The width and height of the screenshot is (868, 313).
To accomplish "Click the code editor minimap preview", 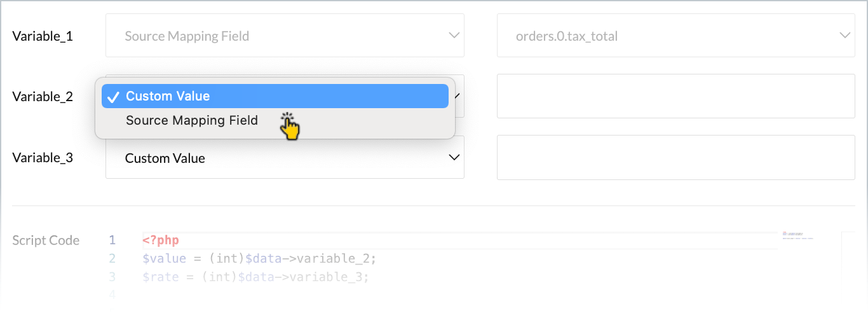I will [x=797, y=235].
